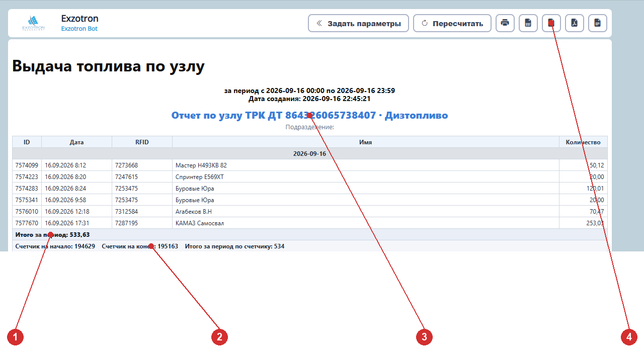This screenshot has width=644, height=357.
Task: Export report as spreadsheet table file
Action: click(528, 23)
